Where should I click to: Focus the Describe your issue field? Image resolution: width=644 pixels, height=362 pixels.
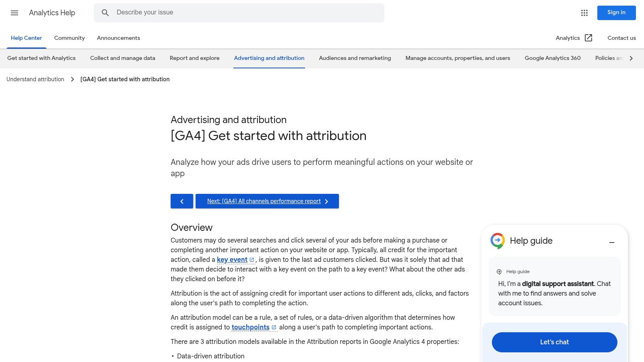pyautogui.click(x=246, y=12)
